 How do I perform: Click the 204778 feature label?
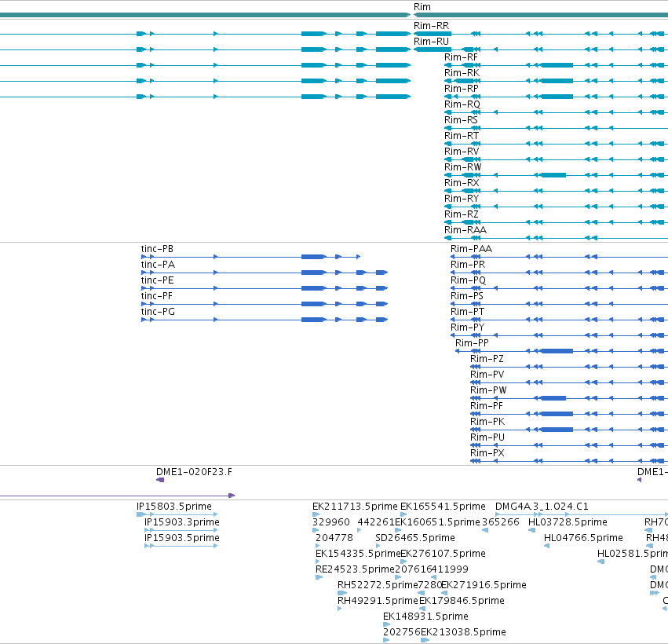tap(334, 538)
